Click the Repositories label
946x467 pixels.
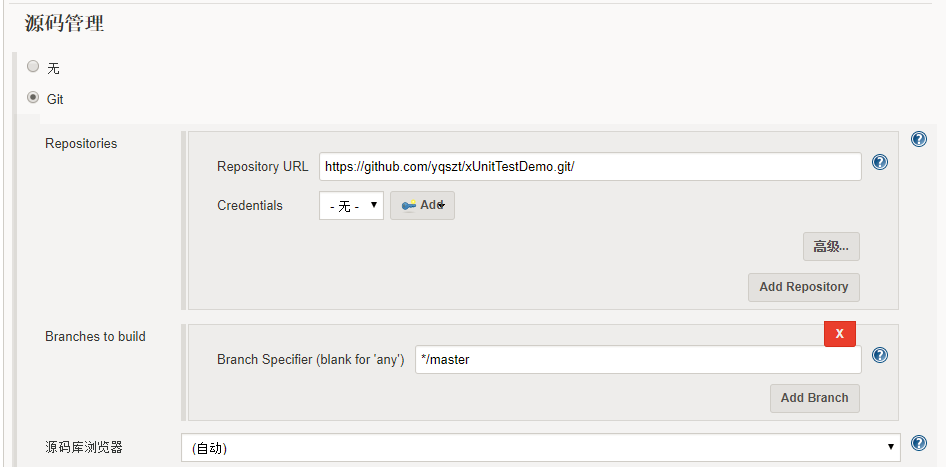tap(81, 144)
